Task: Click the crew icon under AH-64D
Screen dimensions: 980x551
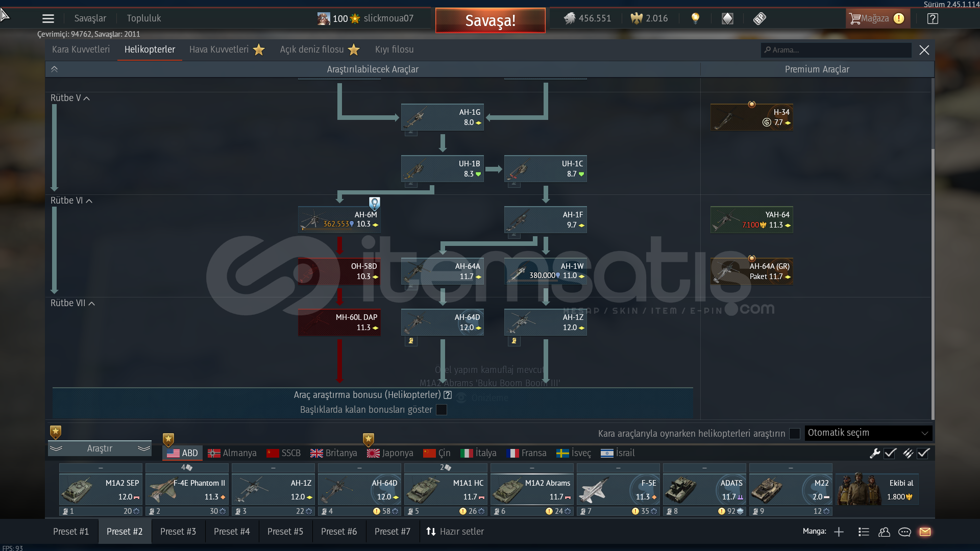Action: (x=411, y=341)
